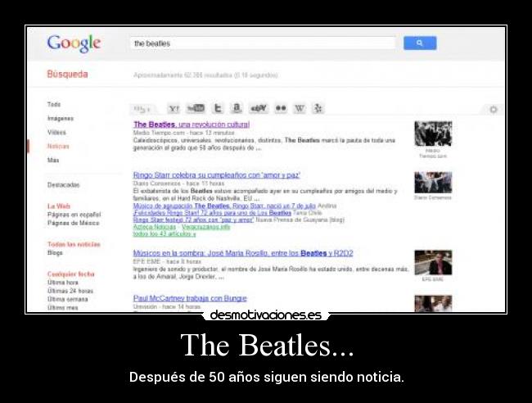Open '¡Felicidades Ringo Starr! 72 años' sublink
The image size is (532, 403).
[212, 213]
